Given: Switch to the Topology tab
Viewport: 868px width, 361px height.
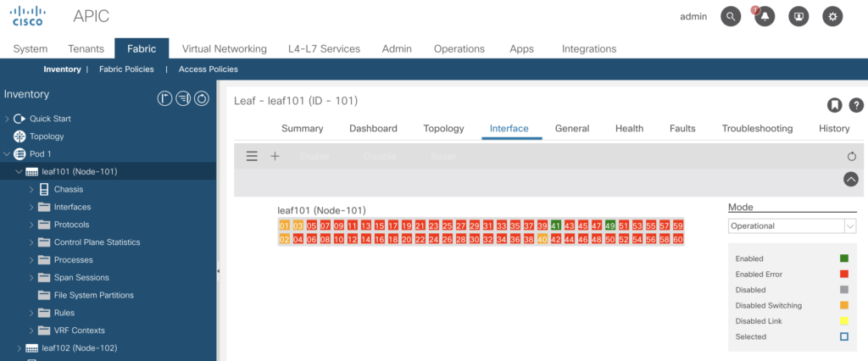Looking at the screenshot, I should (443, 129).
